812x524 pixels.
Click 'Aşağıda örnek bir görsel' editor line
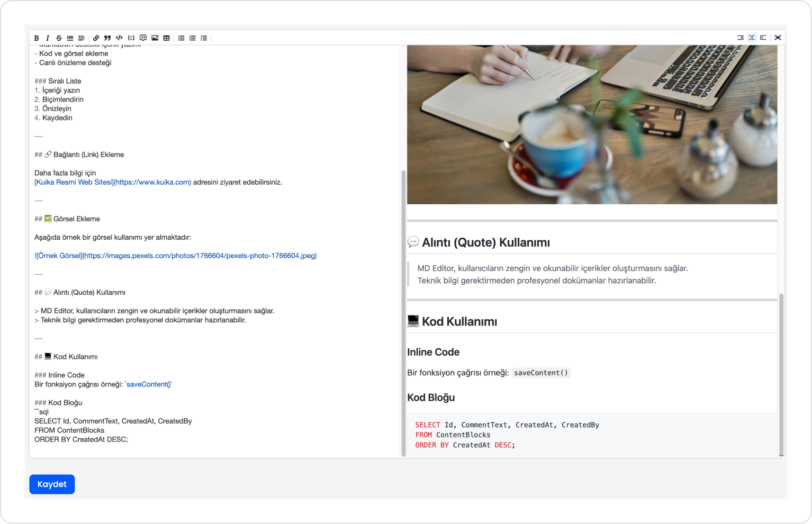113,237
